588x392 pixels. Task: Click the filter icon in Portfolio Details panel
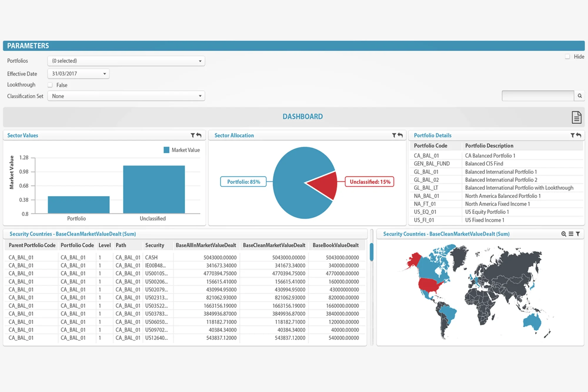tap(572, 135)
